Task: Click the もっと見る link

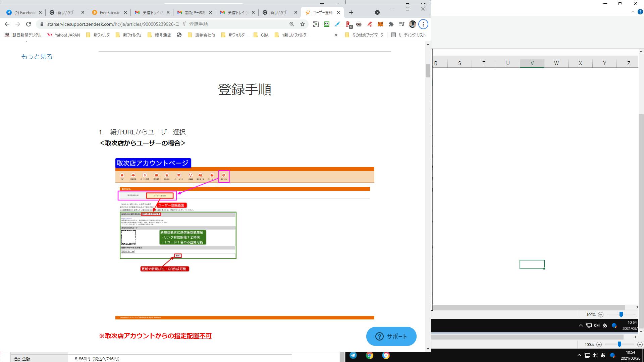Action: 37,57
